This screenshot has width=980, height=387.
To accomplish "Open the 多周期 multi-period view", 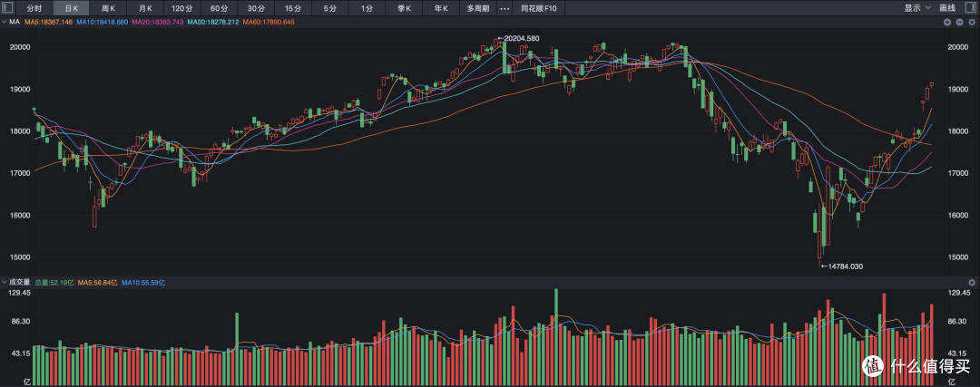I will pos(478,8).
